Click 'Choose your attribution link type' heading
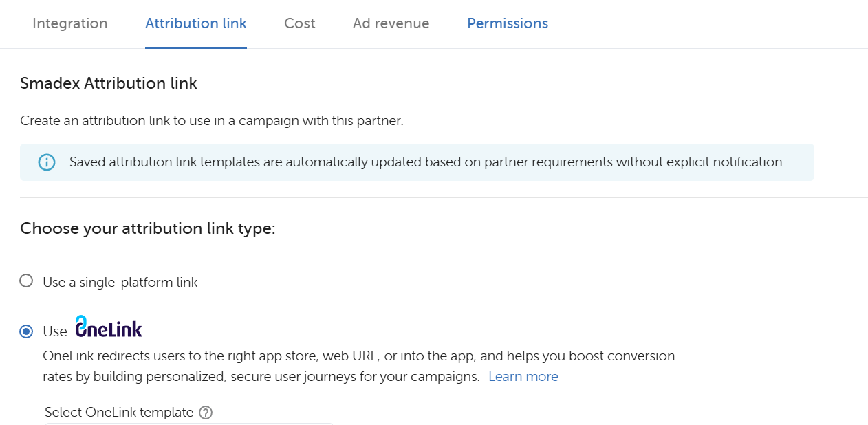This screenshot has width=868, height=425. point(147,228)
